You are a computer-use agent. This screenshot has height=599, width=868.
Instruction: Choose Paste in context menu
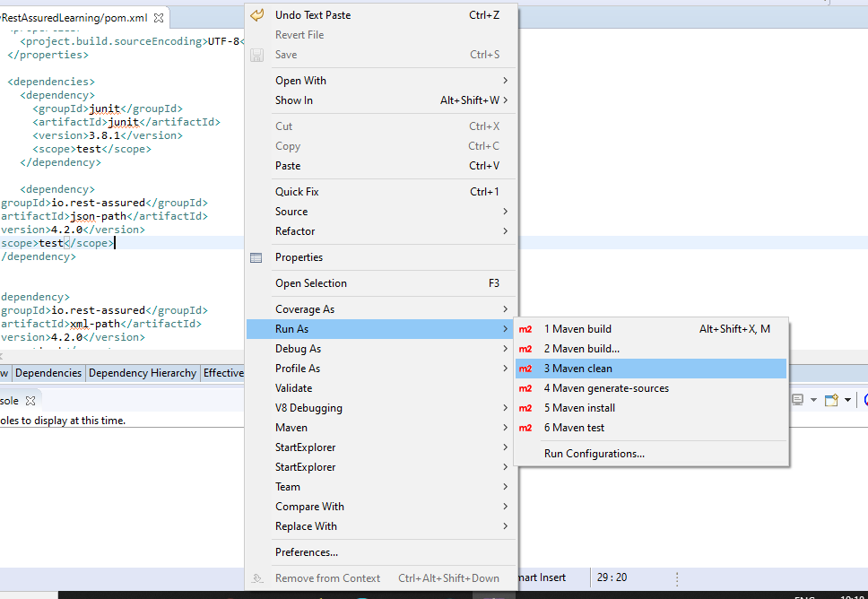(x=381, y=166)
